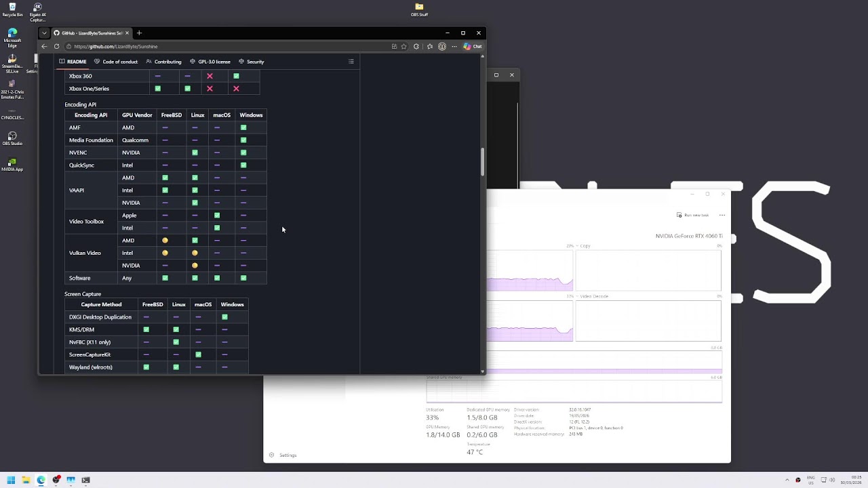Open the README outline list icon
Viewport: 868px width, 488px height.
351,62
